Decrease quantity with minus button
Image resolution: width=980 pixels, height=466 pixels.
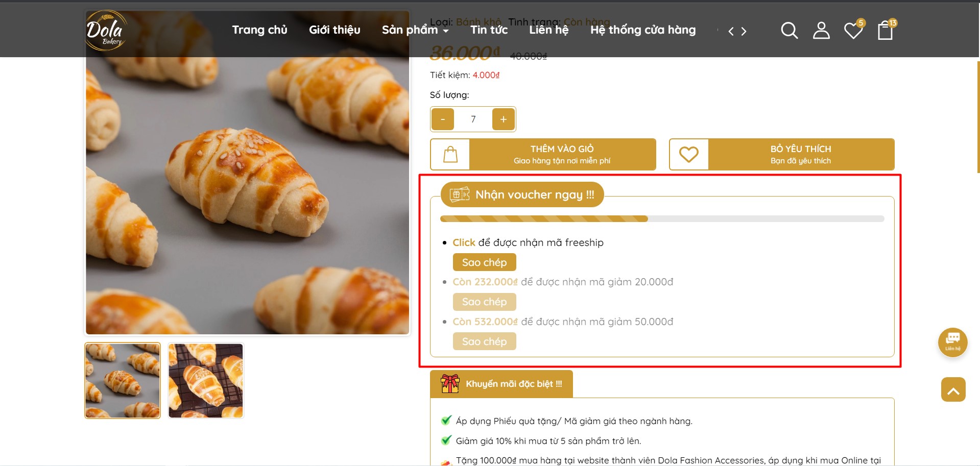(443, 119)
